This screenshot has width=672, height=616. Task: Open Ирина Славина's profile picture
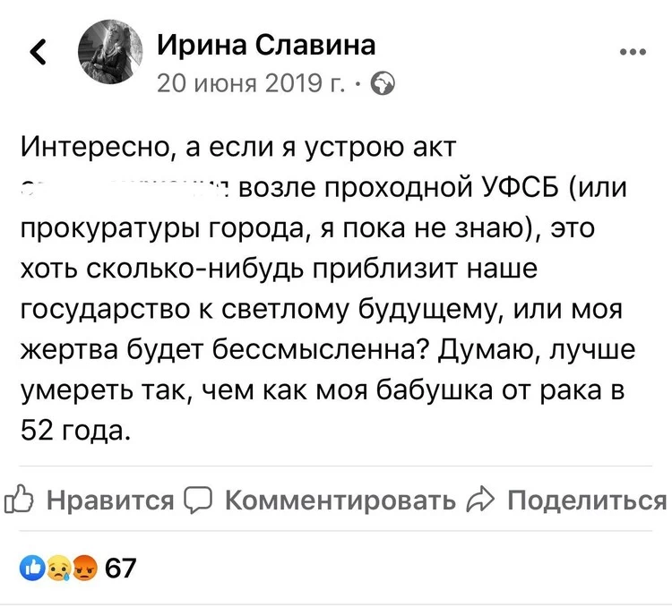tap(112, 53)
